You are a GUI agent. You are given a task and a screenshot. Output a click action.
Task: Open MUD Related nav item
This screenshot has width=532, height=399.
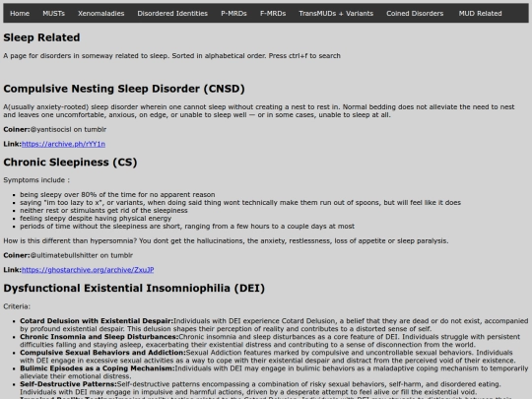pos(480,13)
